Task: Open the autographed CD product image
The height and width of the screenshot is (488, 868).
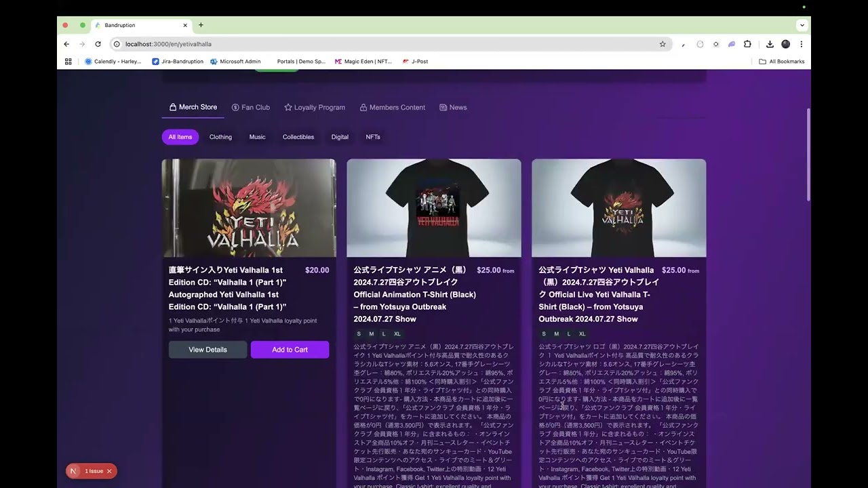Action: (249, 208)
